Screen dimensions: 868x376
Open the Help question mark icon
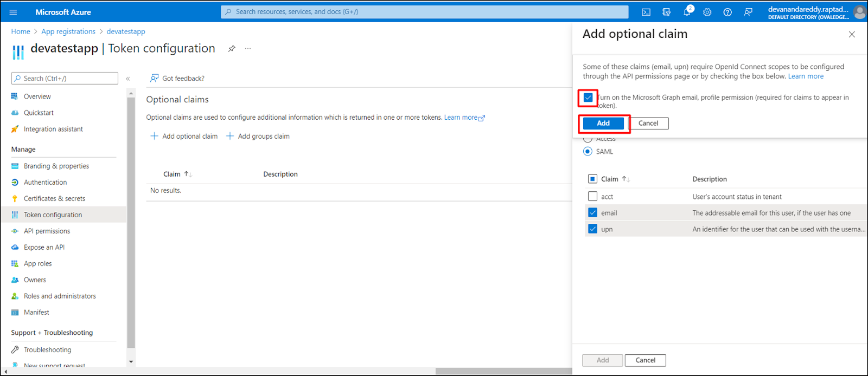coord(727,12)
